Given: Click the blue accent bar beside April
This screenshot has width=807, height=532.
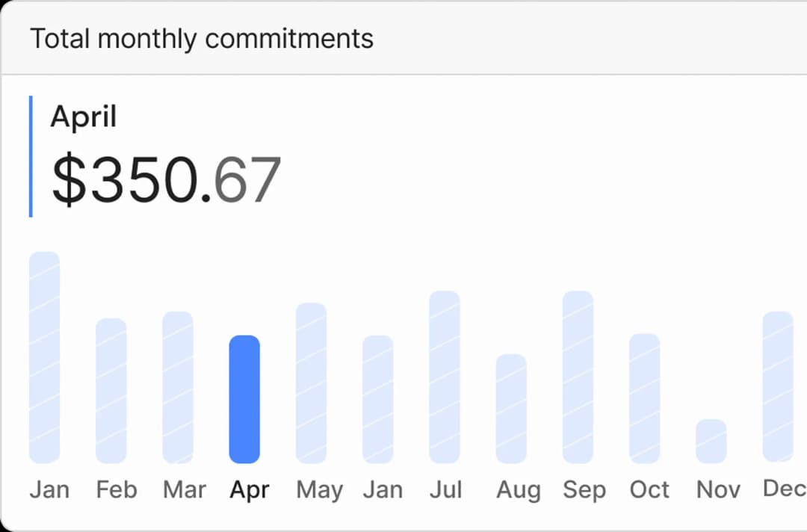Looking at the screenshot, I should point(31,153).
